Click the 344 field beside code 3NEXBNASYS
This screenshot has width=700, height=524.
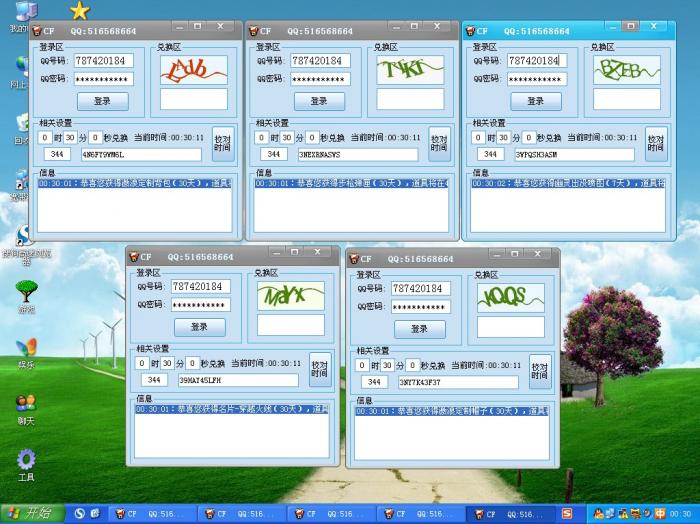pos(274,154)
